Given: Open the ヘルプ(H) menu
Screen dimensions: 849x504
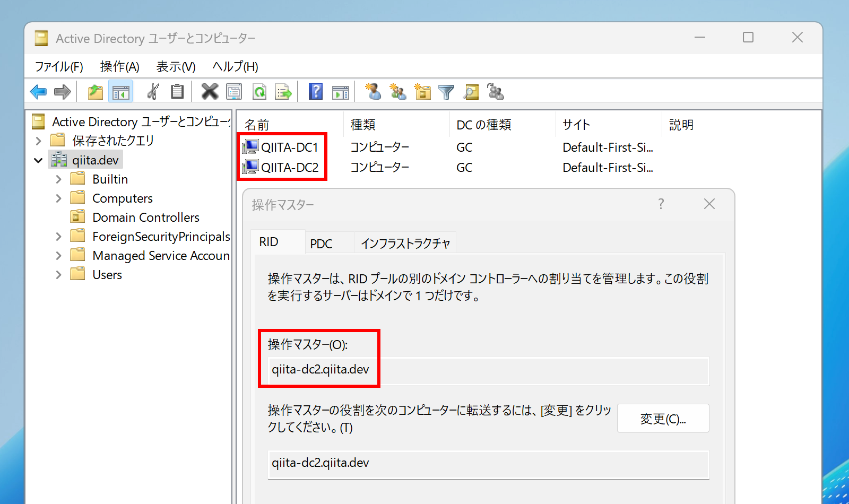Looking at the screenshot, I should [x=235, y=67].
